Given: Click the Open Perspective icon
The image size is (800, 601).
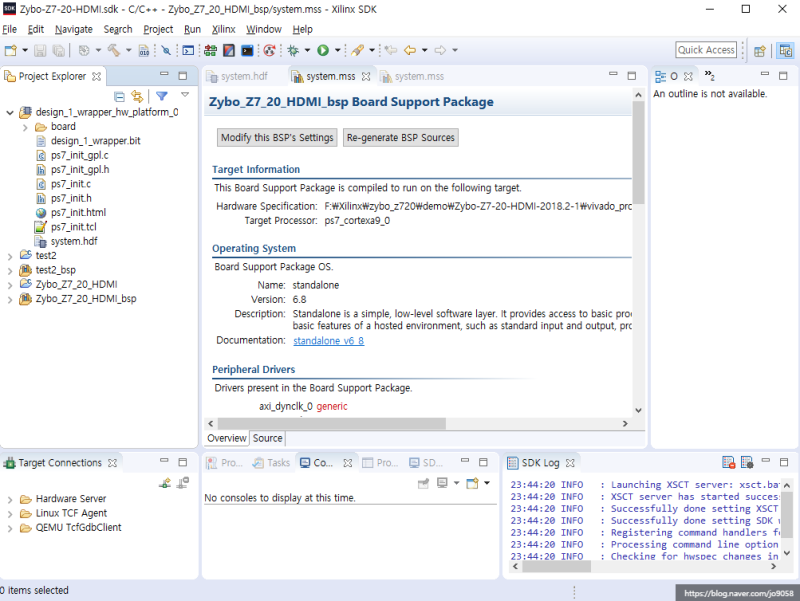Looking at the screenshot, I should point(760,50).
